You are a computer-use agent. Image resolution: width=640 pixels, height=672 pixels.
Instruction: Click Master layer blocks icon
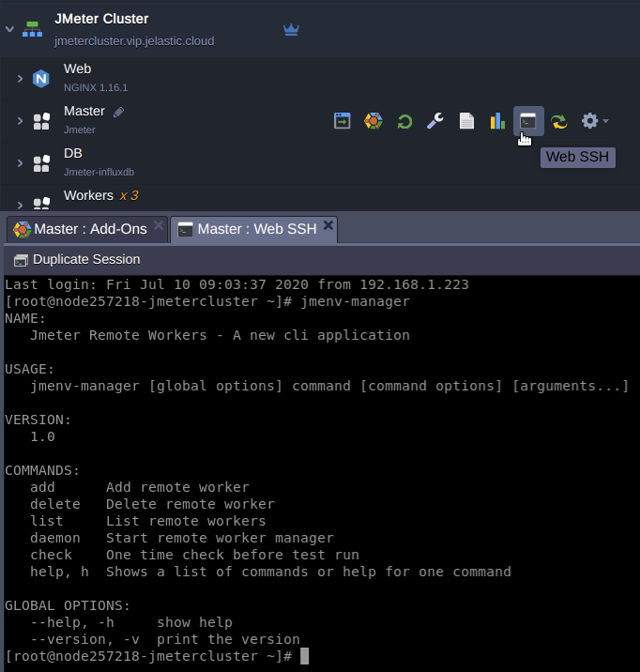41,121
